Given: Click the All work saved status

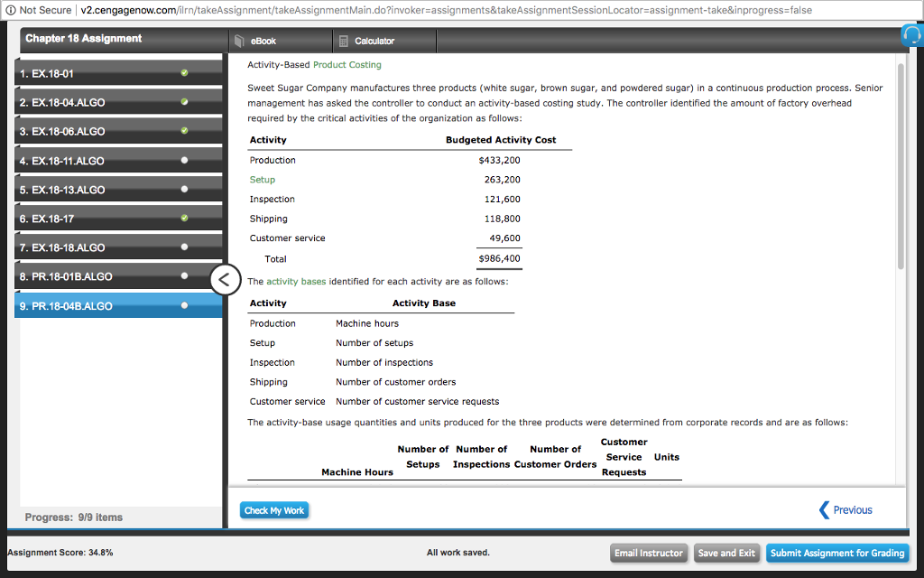Looking at the screenshot, I should 457,553.
